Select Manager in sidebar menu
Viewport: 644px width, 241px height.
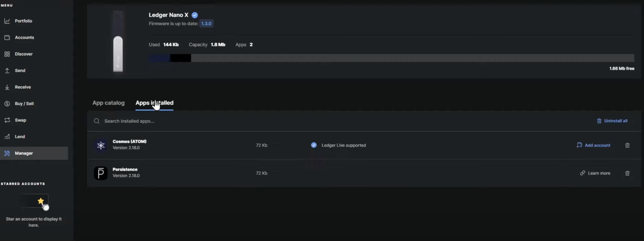coord(34,153)
